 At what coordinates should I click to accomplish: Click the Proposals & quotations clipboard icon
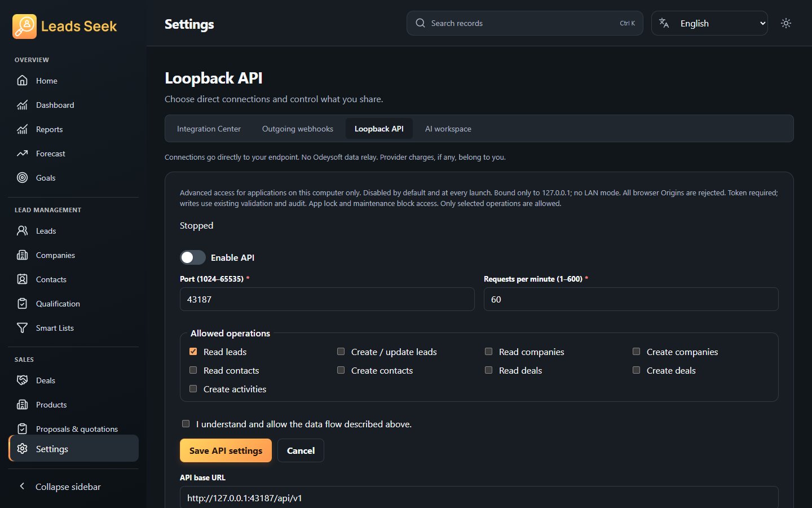(22, 429)
